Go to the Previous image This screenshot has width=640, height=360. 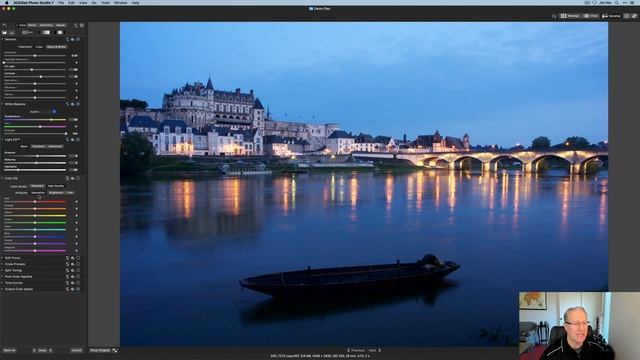pyautogui.click(x=356, y=350)
